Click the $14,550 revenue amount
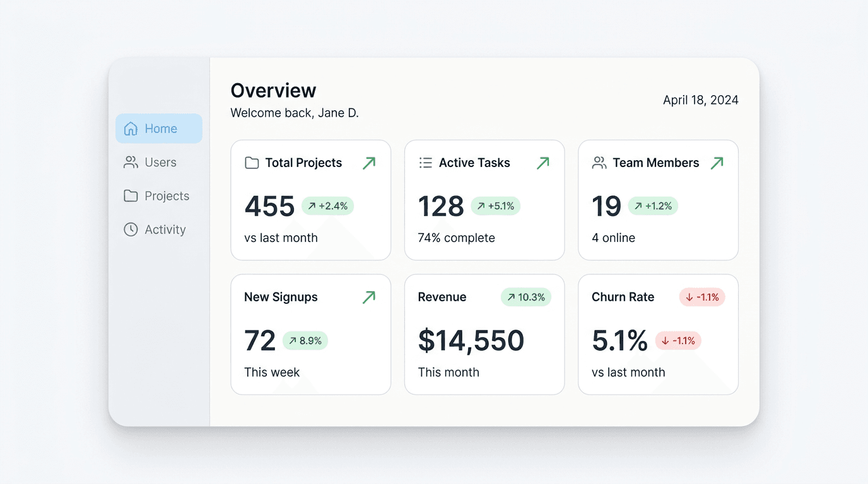The height and width of the screenshot is (484, 868). click(471, 341)
